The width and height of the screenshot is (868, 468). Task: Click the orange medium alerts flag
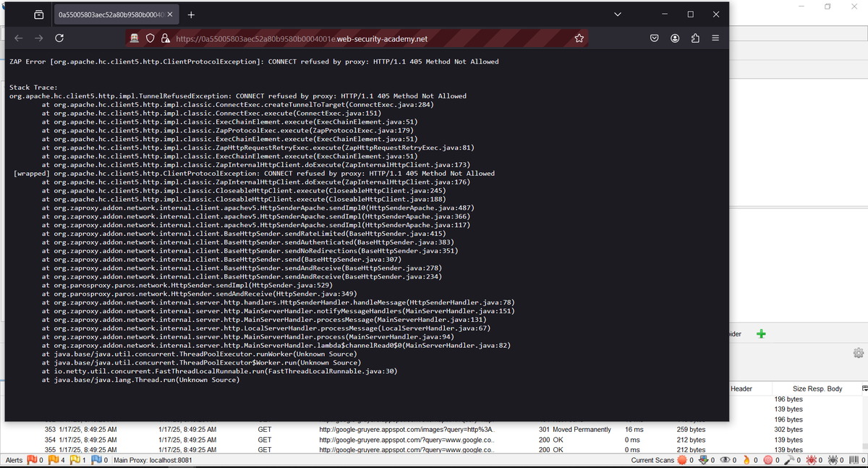53,460
